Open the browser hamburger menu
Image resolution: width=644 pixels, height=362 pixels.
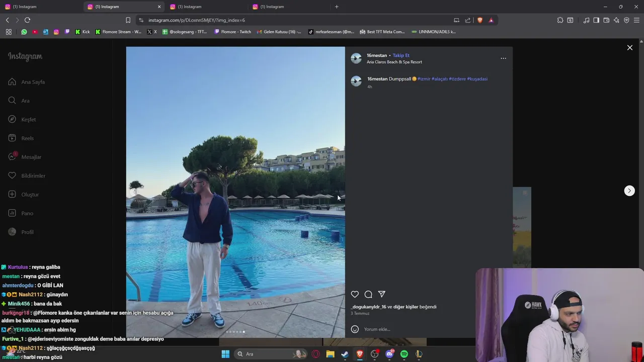point(636,20)
